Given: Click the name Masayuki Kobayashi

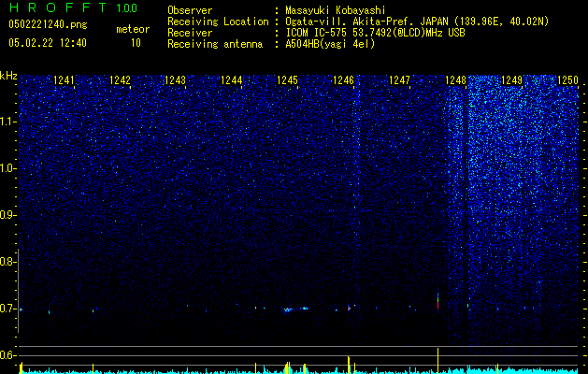Looking at the screenshot, I should click(x=336, y=10).
